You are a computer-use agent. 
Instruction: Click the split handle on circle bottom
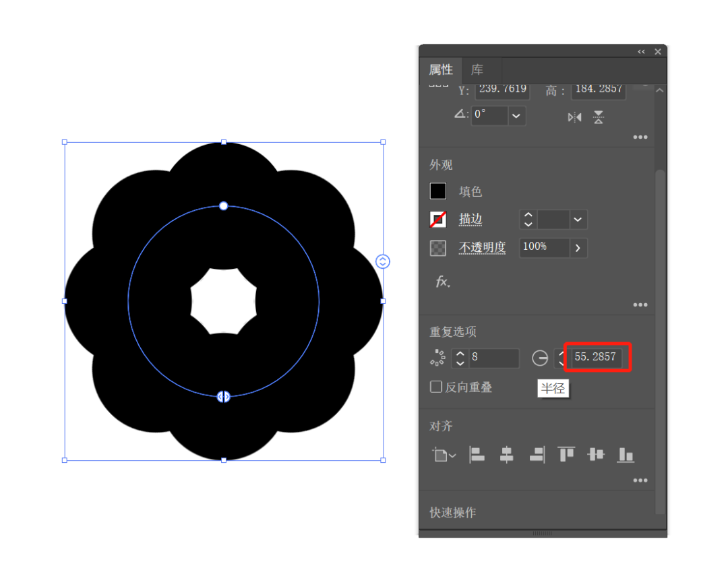pos(223,397)
